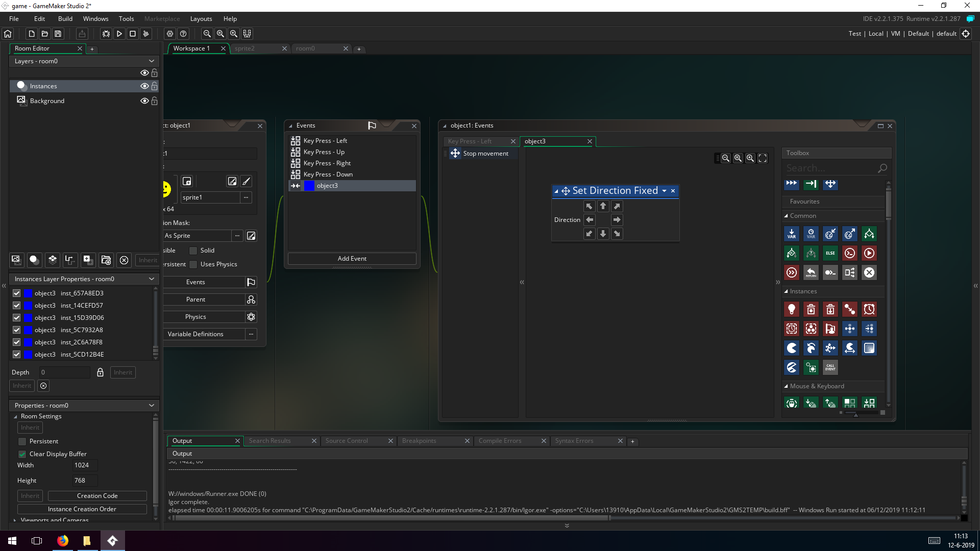This screenshot has width=980, height=551.
Task: Open the Set Direction Fixed dropdown arrow
Action: coord(664,191)
